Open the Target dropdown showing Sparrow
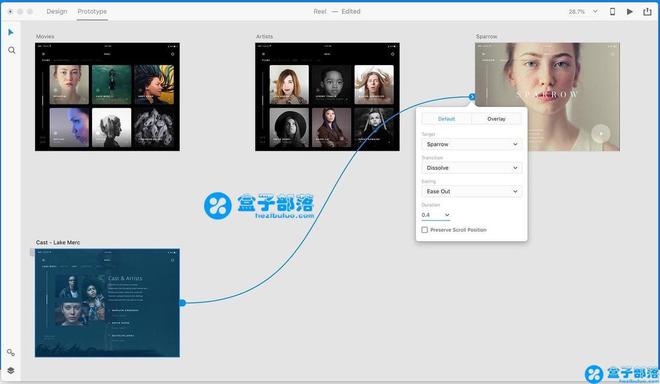The width and height of the screenshot is (660, 384). (x=471, y=144)
